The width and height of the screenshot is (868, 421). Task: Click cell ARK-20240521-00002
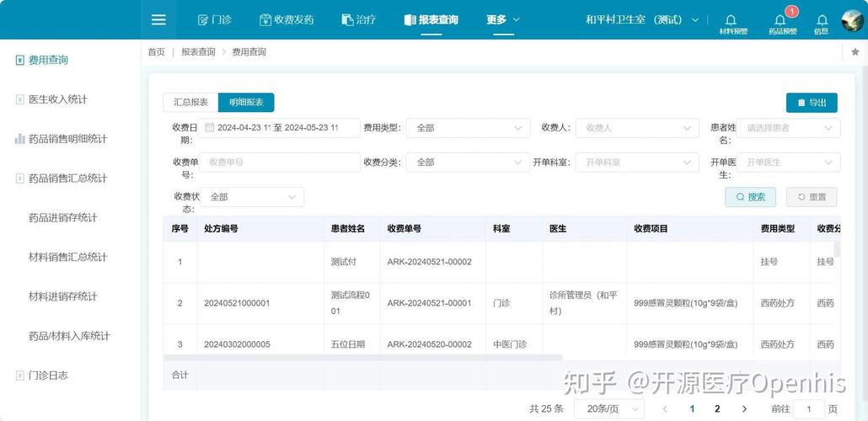[429, 262]
